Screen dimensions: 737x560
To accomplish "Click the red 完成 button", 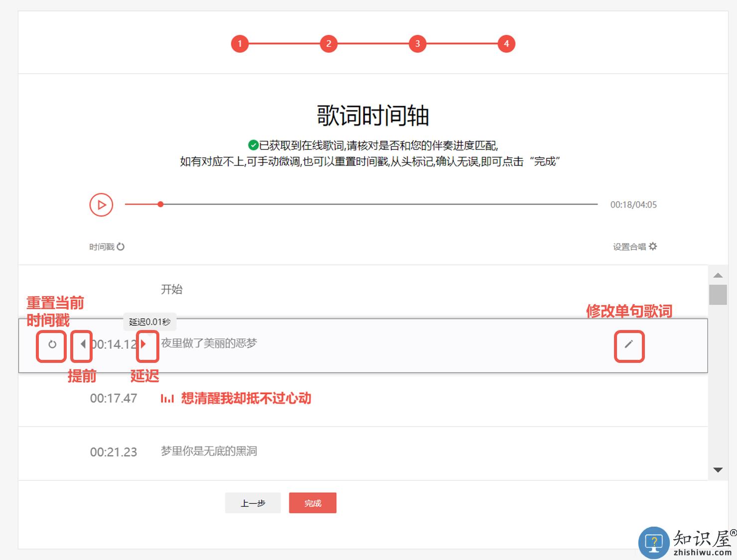I will (313, 503).
